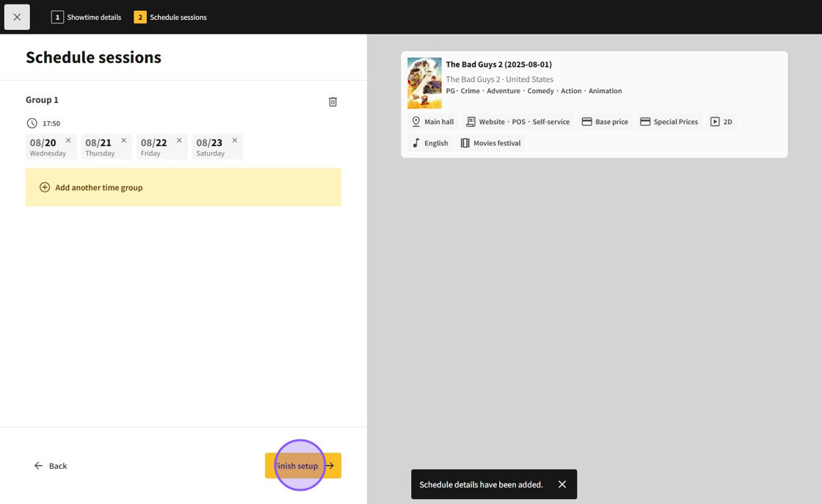Click the clock icon beside 17:50
Screen dimensions: 822x504
coord(32,123)
